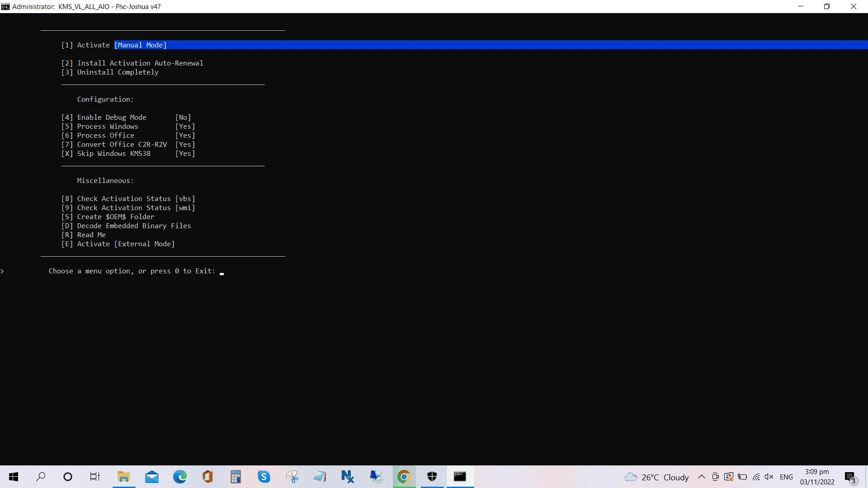Open taskbar Search
The image size is (868, 488).
[x=41, y=477]
